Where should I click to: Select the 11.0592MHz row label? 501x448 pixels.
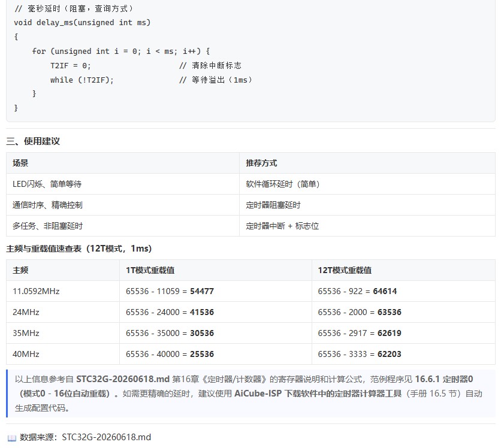pyautogui.click(x=36, y=291)
